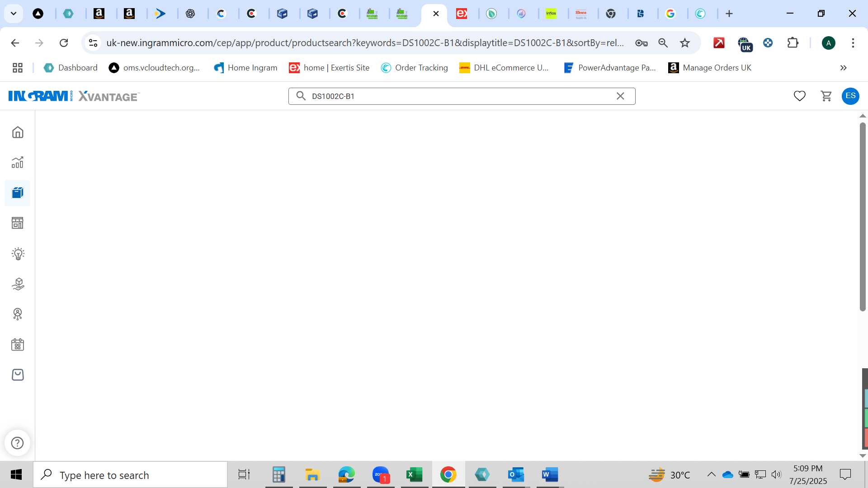Viewport: 868px width, 488px height.
Task: Open the browser Extensions puzzle icon
Action: 793,43
